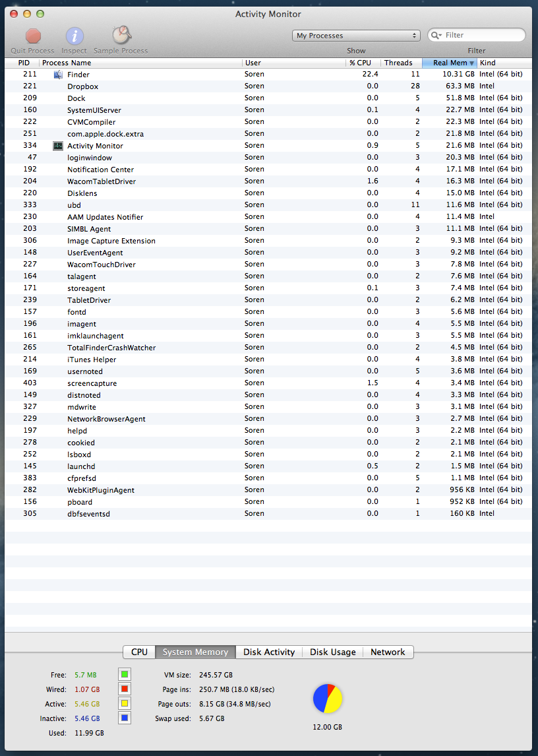Select the WacomTouchDriver process row
Image resolution: width=538 pixels, height=756 pixels.
click(268, 265)
